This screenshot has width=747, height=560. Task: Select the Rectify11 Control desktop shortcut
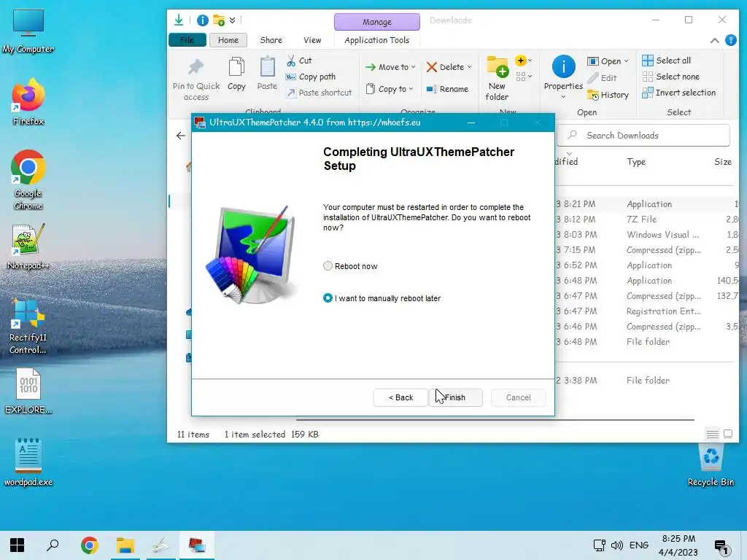coord(28,327)
